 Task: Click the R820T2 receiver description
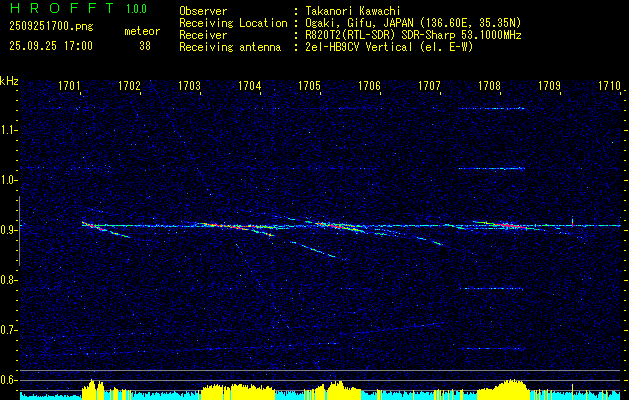413,35
